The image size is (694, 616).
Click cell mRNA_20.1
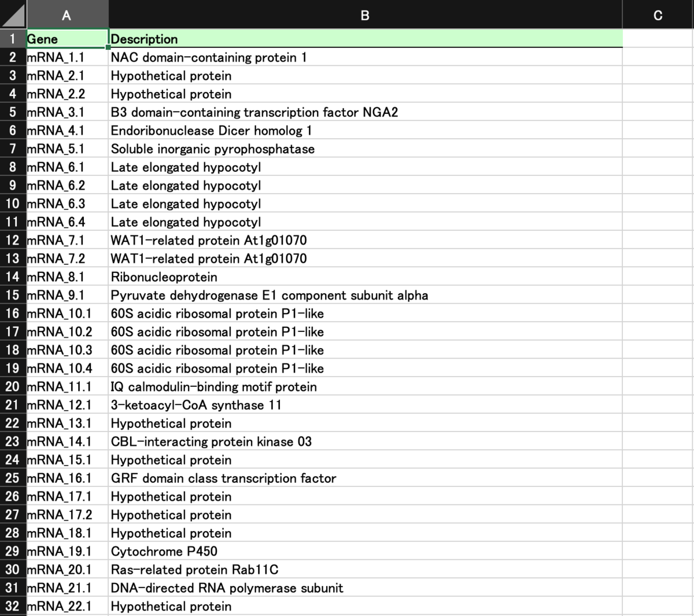pos(67,570)
